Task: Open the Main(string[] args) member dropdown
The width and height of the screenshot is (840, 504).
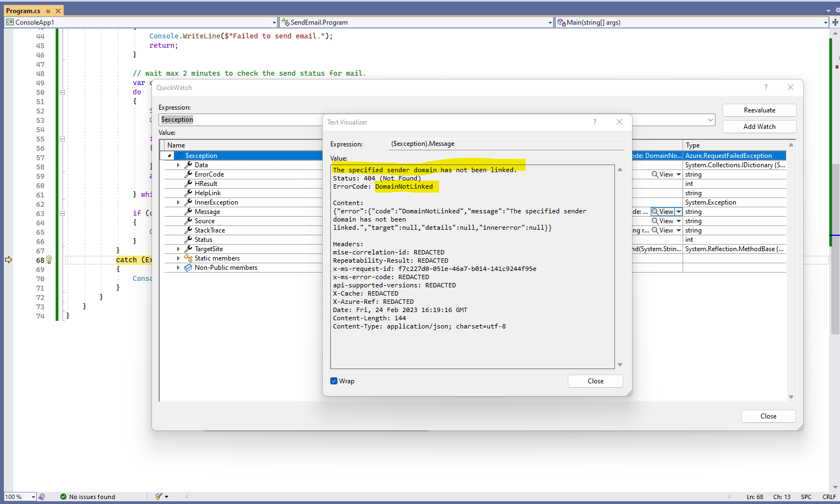Action: (x=826, y=22)
